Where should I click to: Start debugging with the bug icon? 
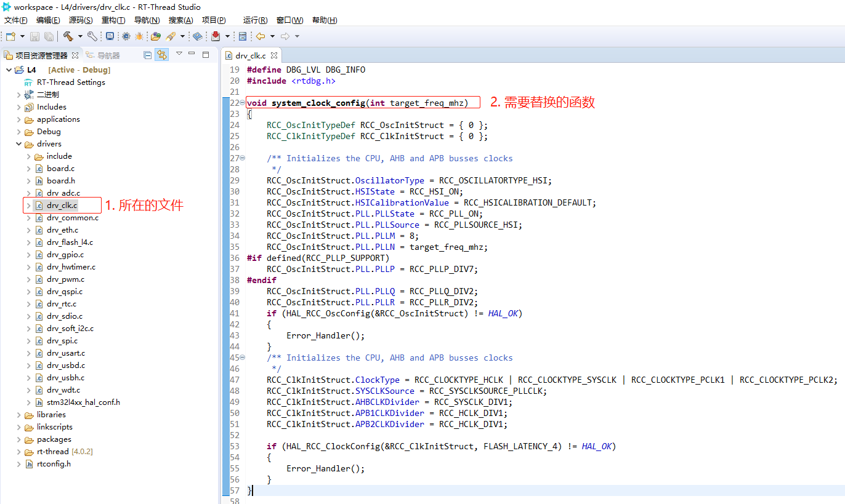tap(140, 36)
